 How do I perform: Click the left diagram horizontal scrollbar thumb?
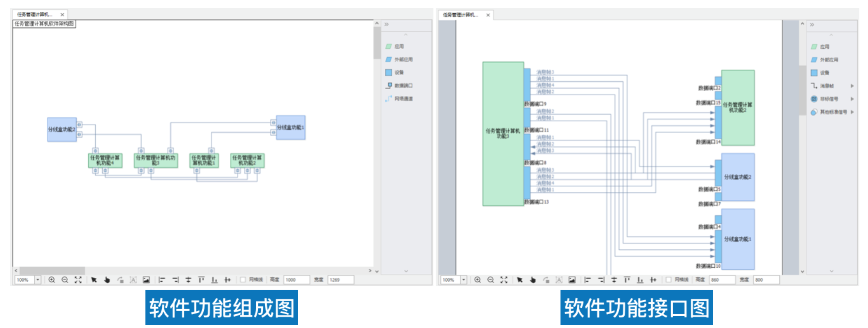pyautogui.click(x=52, y=271)
